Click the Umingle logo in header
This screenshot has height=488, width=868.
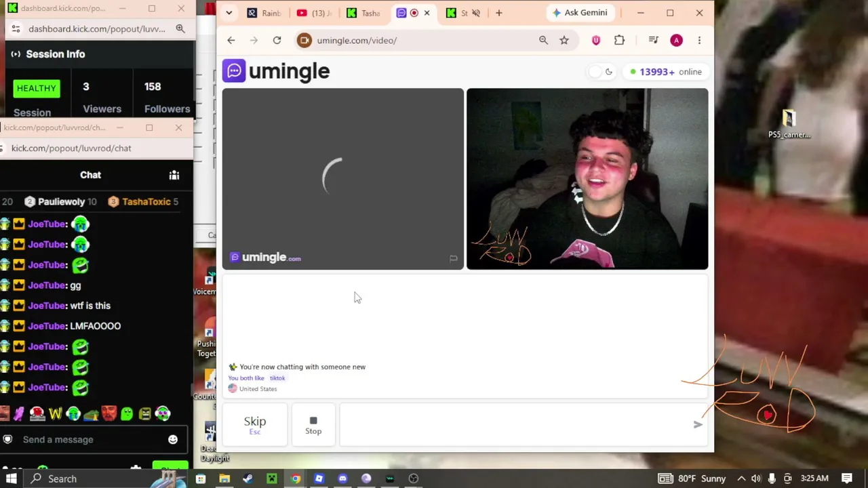click(276, 71)
